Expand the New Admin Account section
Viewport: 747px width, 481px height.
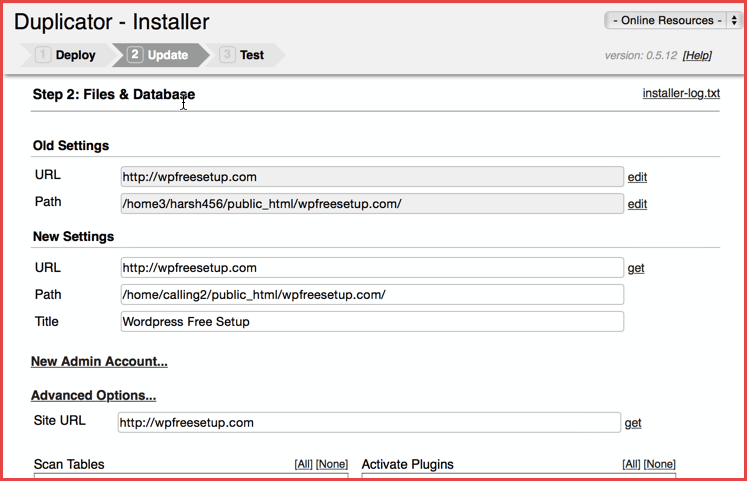(99, 361)
